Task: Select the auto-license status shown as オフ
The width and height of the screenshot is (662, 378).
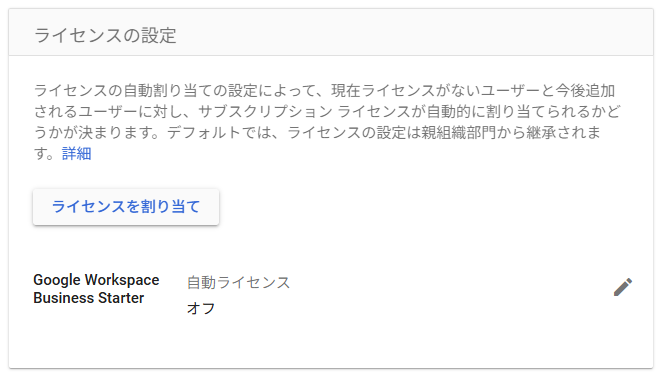Action: pyautogui.click(x=201, y=308)
